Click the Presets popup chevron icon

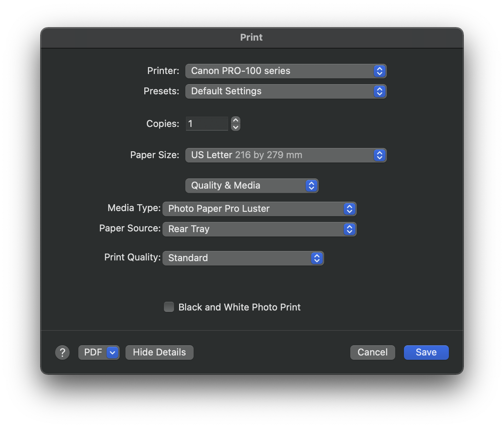pyautogui.click(x=379, y=91)
